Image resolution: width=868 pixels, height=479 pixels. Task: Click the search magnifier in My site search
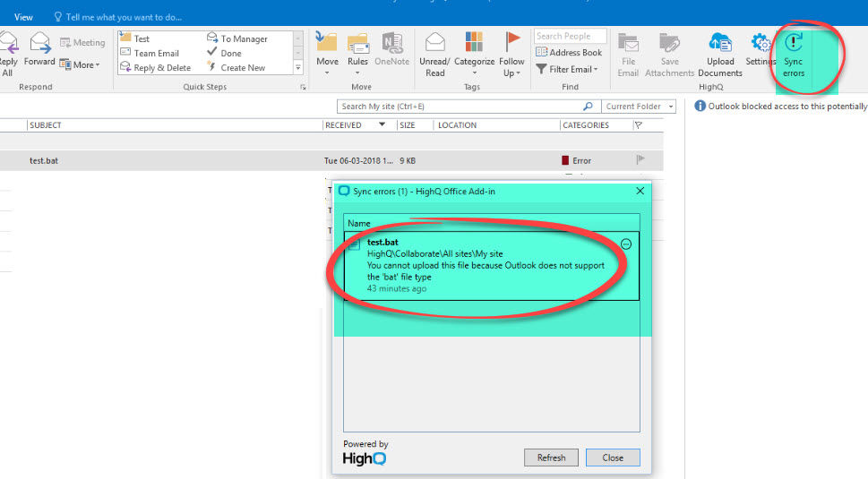point(588,107)
